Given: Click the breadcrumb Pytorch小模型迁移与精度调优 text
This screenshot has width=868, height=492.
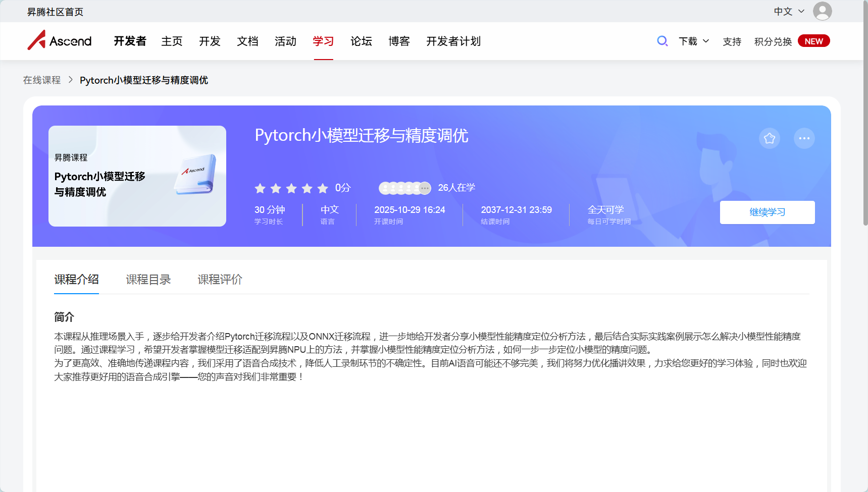Looking at the screenshot, I should coord(144,80).
